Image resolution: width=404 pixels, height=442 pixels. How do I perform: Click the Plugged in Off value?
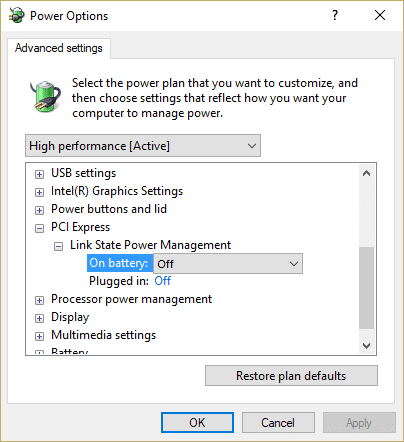163,281
